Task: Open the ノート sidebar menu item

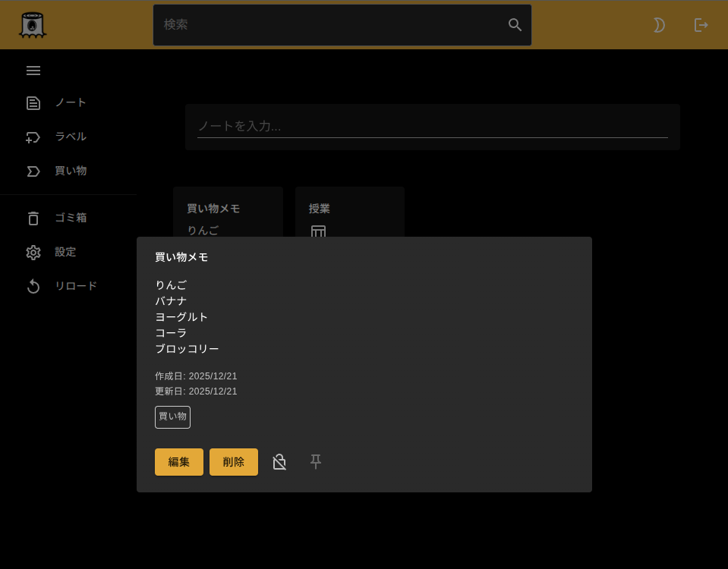Action: pyautogui.click(x=68, y=103)
